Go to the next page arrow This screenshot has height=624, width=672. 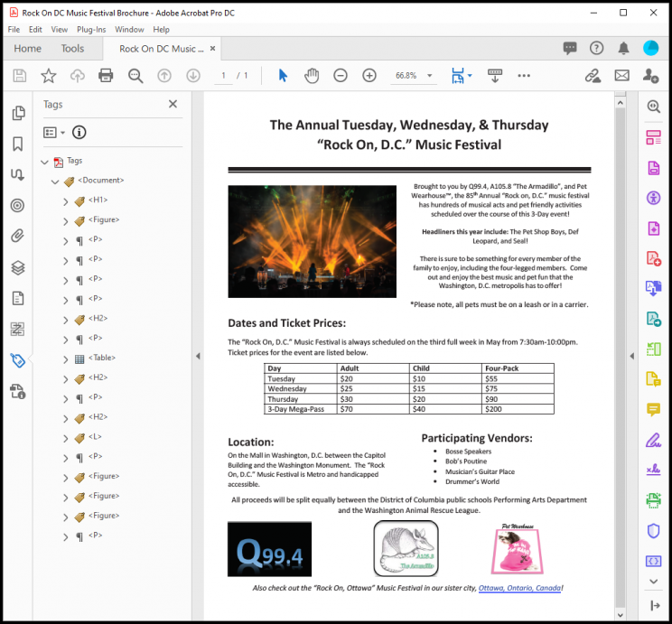pos(193,76)
